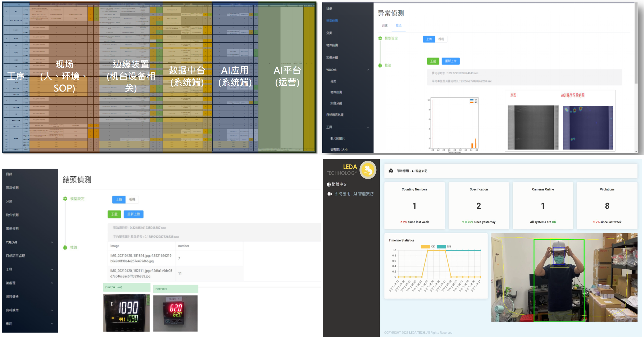This screenshot has width=644, height=337.
Task: Switch to the 训练 tab
Action: (385, 26)
